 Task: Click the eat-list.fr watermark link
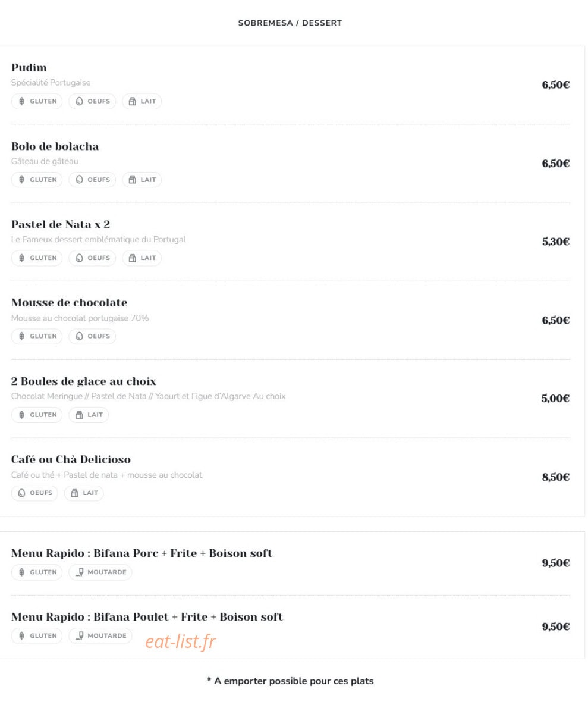click(x=180, y=641)
